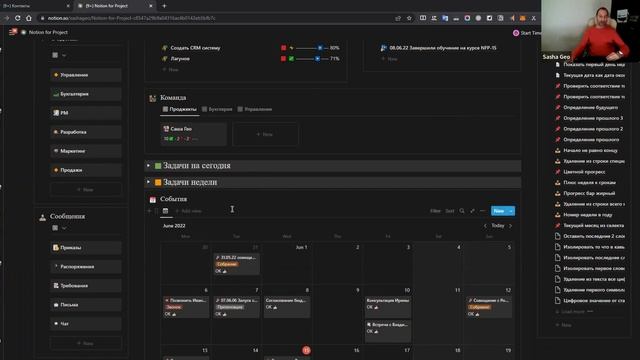Open the Чат page in Сообщения
The image size is (640, 360).
click(86, 324)
